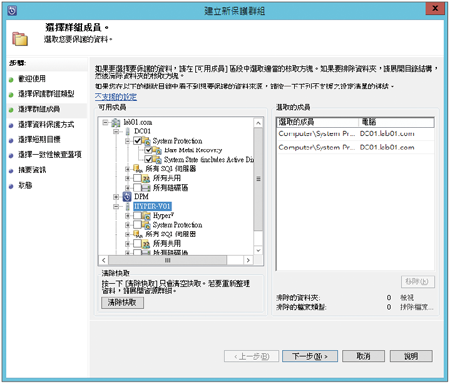Uncheck Bare Metal Recovery checkbox
Viewport: 450px width, 384px height.
148,150
